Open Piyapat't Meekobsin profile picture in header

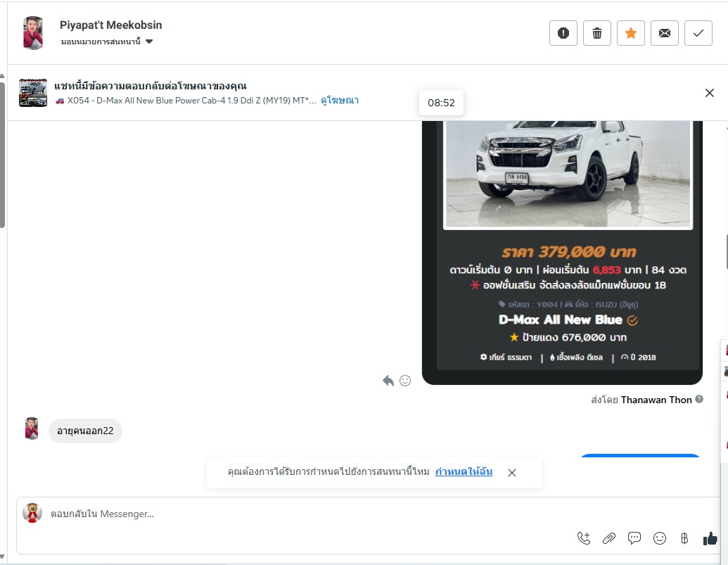coord(33,32)
